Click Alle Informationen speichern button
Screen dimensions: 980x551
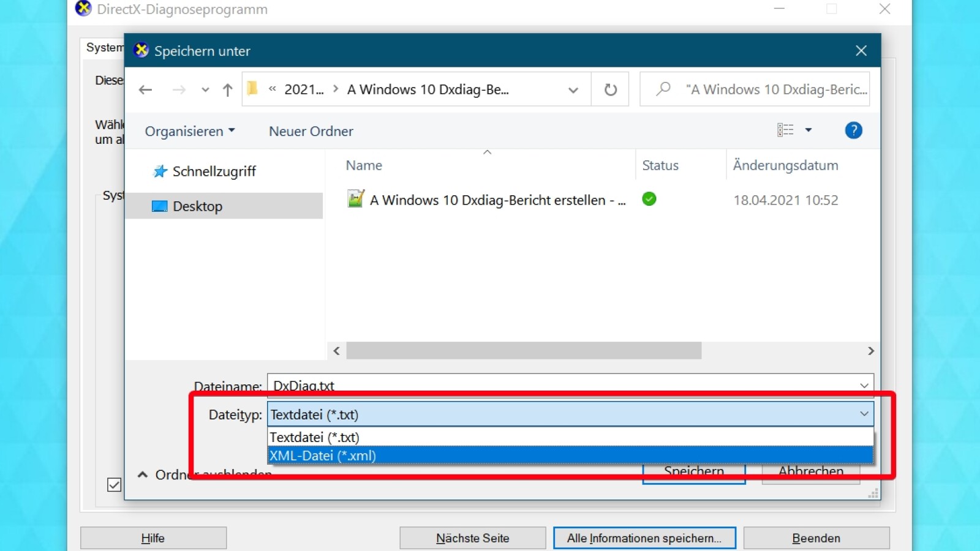coord(644,538)
